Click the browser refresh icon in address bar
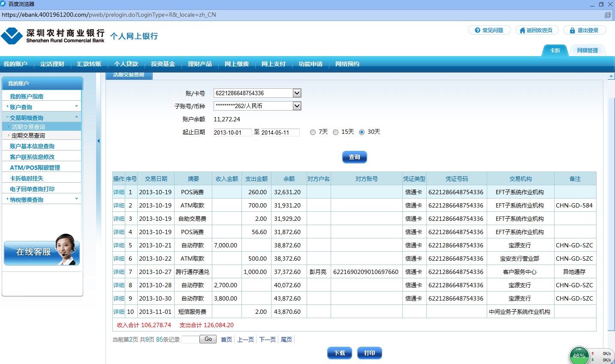615x364 pixels. point(608,15)
